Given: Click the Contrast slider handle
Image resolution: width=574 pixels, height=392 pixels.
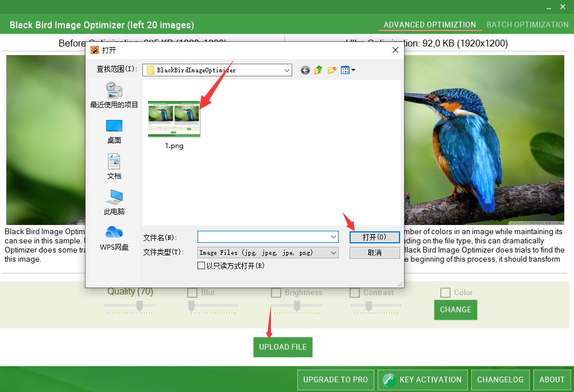Looking at the screenshot, I should 369,305.
